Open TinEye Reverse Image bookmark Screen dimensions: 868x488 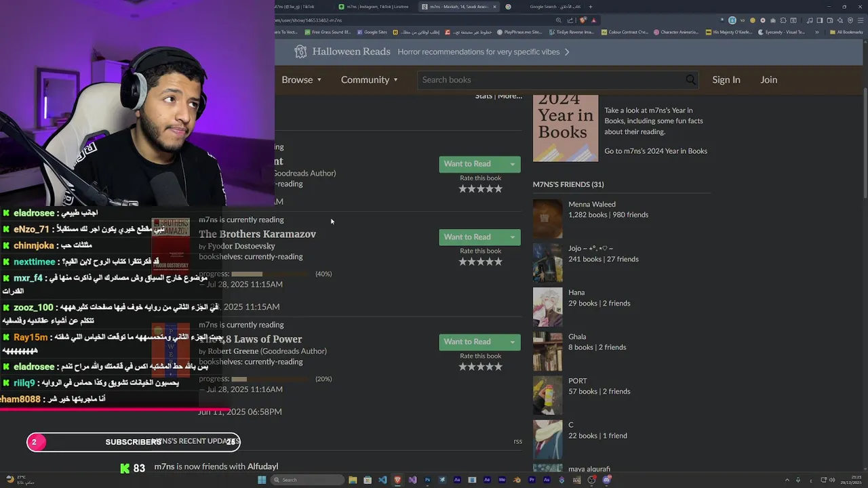click(572, 32)
